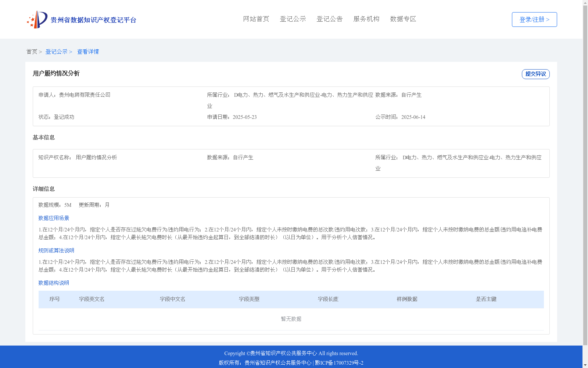Click the 暂无数据 empty table message
Screen dimensions: 588x368
[291, 319]
